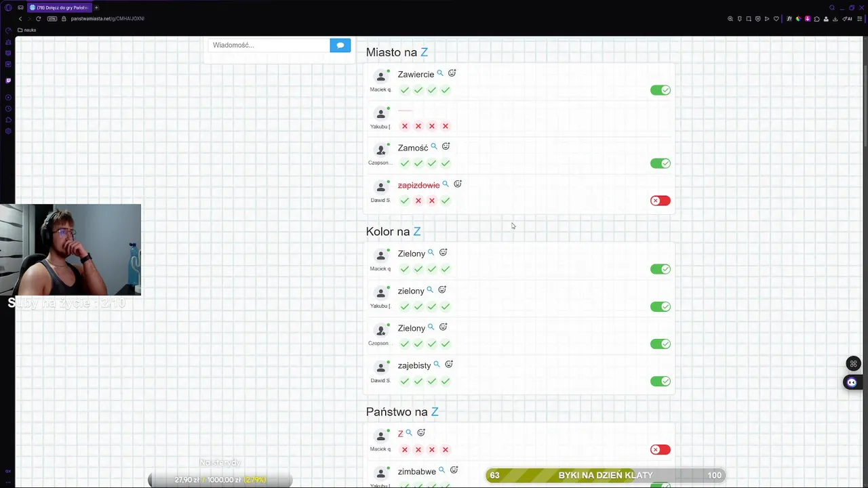Toggle approval switch for Yakubu's zielony
The height and width of the screenshot is (488, 868).
[660, 306]
